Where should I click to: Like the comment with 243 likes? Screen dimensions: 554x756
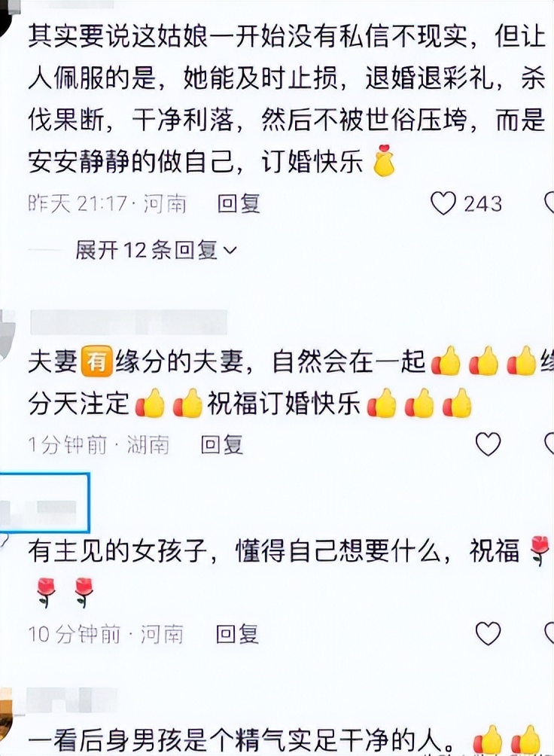coord(443,203)
